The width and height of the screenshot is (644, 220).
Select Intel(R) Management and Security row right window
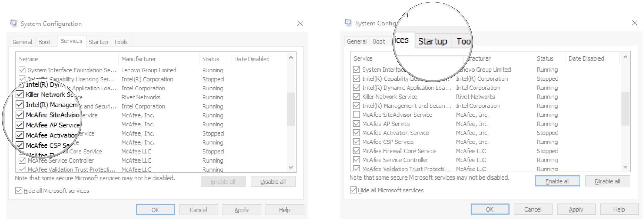(485, 106)
